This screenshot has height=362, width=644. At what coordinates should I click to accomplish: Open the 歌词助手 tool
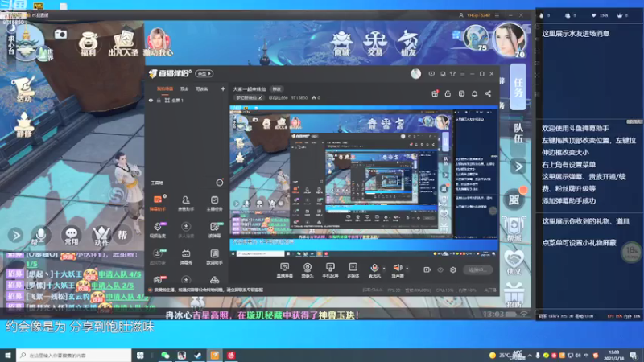[x=214, y=257]
